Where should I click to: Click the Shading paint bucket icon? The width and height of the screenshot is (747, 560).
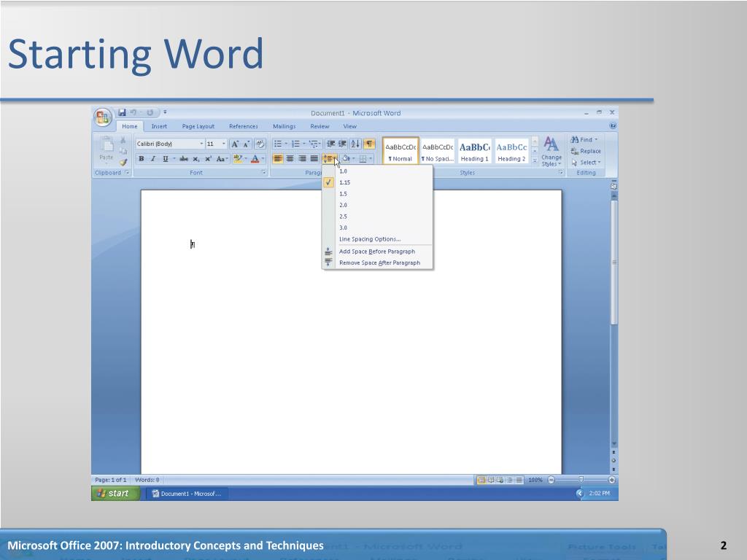[x=347, y=158]
